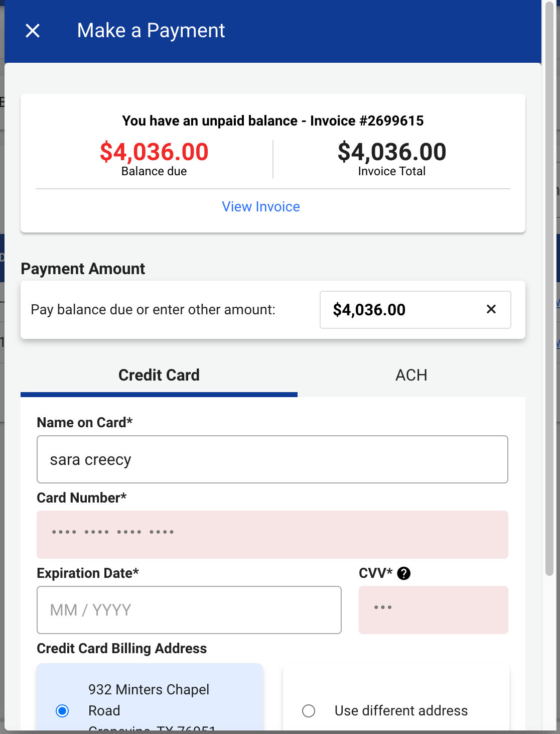Viewport: 560px width, 734px height.
Task: Select the Credit Card tab
Action: (159, 375)
